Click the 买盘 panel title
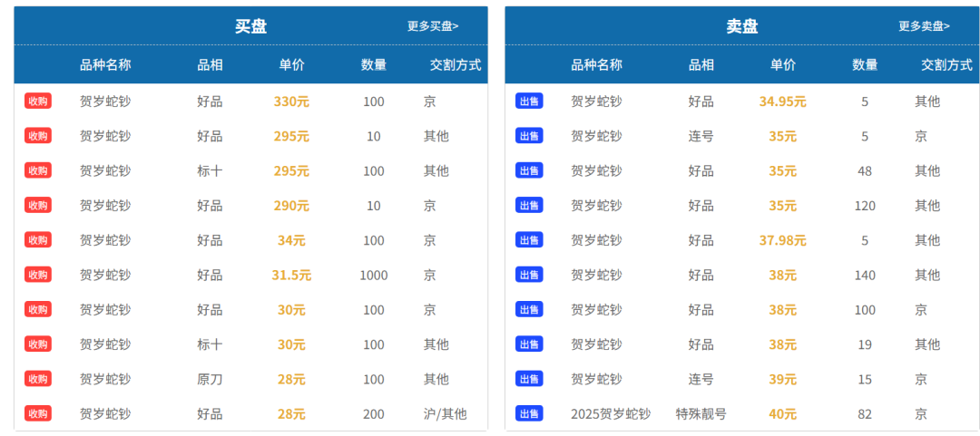 click(251, 26)
